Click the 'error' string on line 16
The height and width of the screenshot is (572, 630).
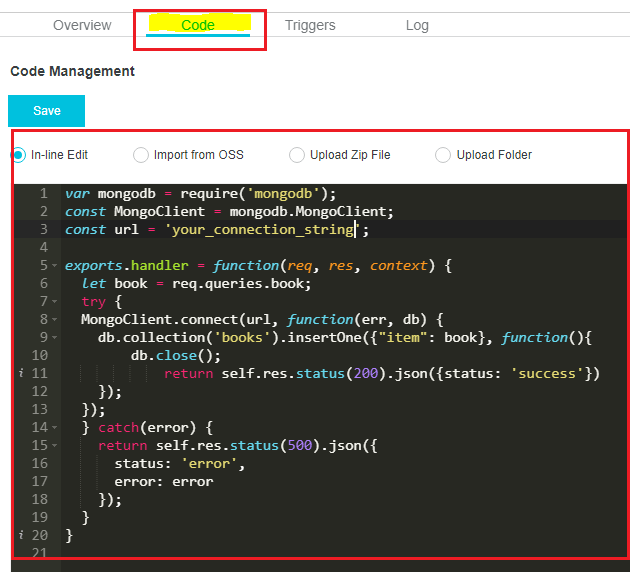[209, 464]
